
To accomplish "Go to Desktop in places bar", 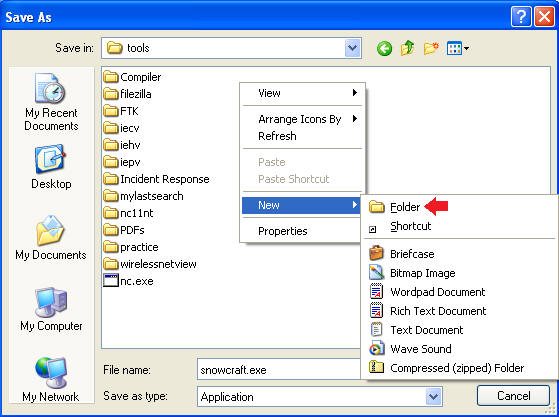I will point(51,167).
